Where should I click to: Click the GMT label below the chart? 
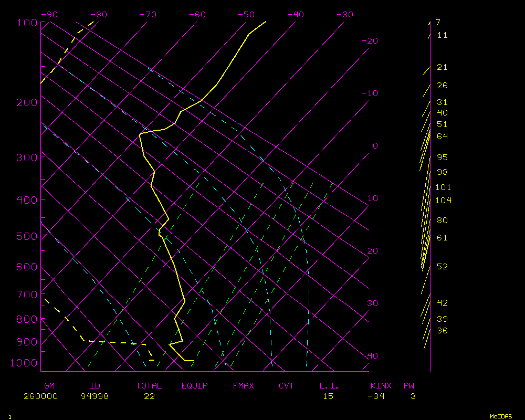(51, 386)
